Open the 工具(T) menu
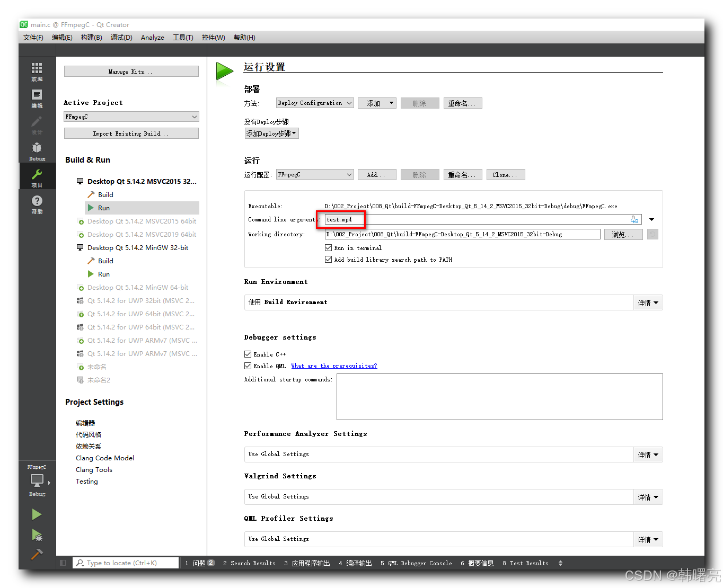 [183, 38]
